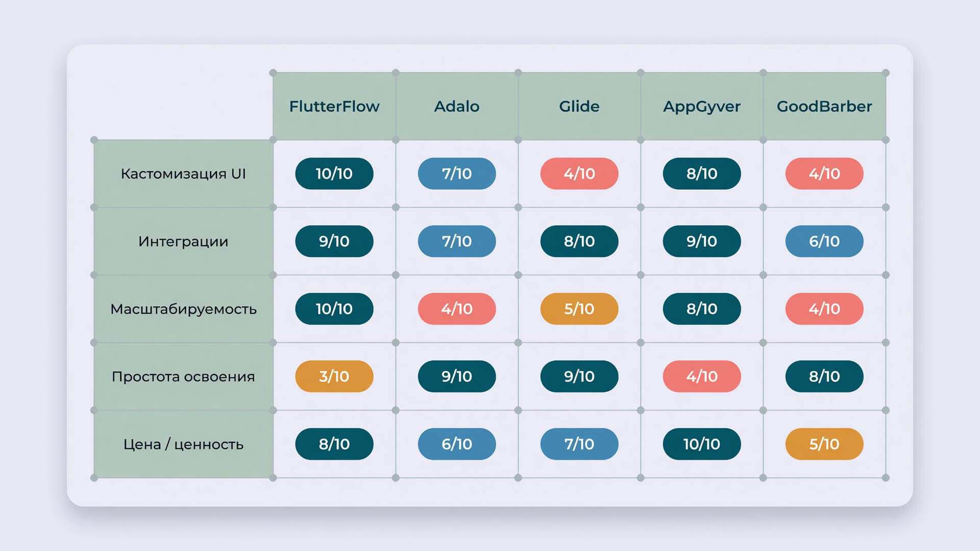Select the AppGyver column header
980x551 pixels.
(702, 106)
